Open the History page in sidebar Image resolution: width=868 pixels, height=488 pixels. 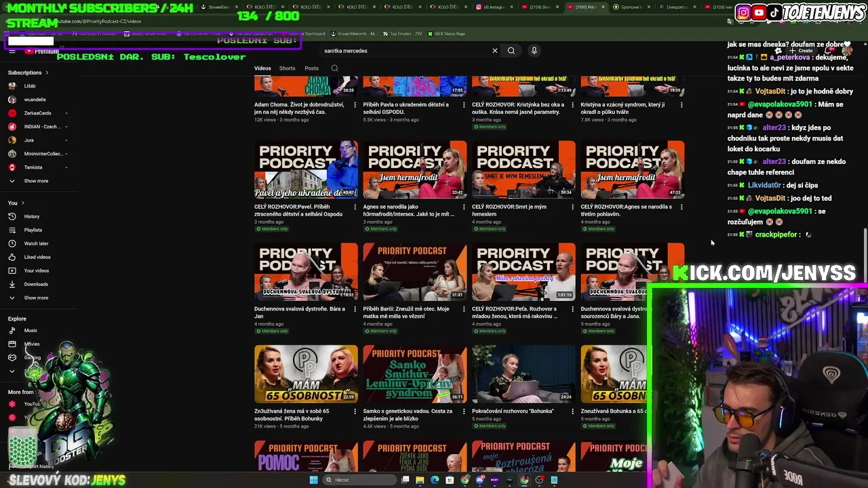32,216
